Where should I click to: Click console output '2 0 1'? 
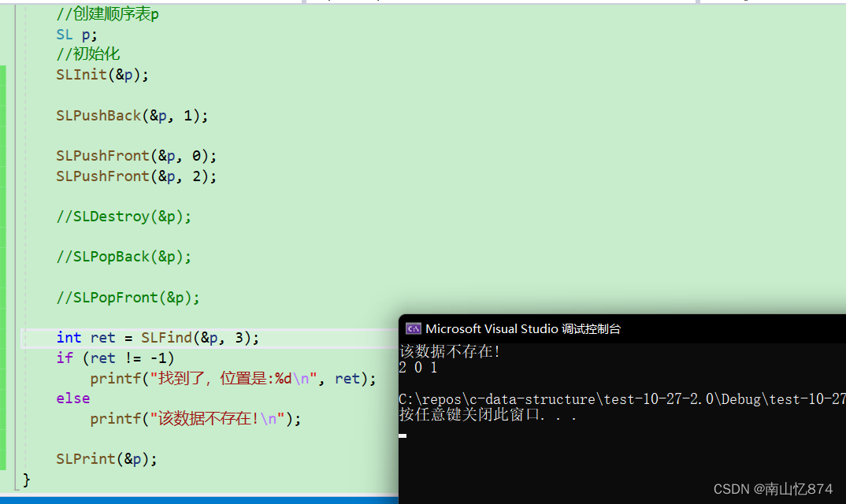coord(418,368)
